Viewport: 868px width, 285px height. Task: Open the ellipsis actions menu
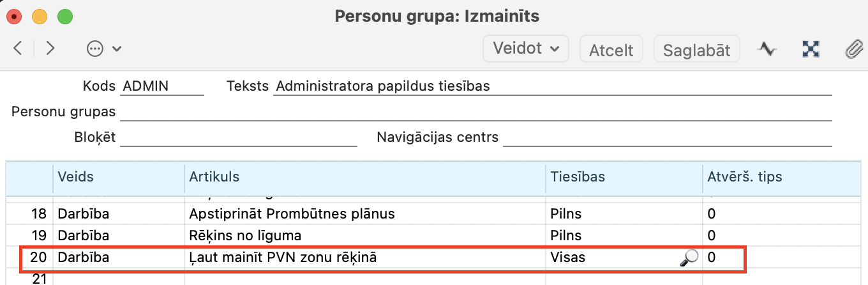click(x=103, y=49)
